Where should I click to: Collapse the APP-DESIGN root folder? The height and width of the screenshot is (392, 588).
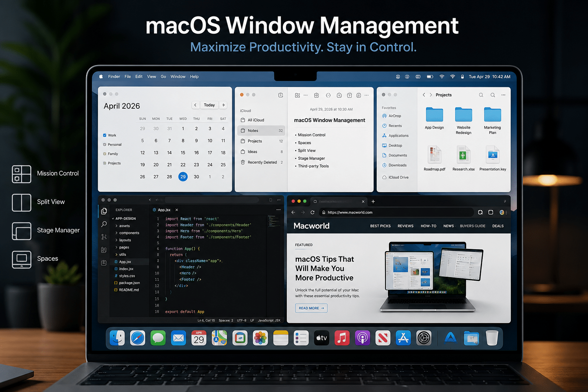(x=113, y=219)
